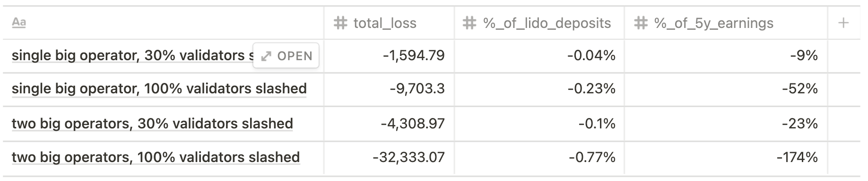Image resolution: width=868 pixels, height=181 pixels.
Task: Select the -174% 5y earnings cell
Action: click(726, 157)
